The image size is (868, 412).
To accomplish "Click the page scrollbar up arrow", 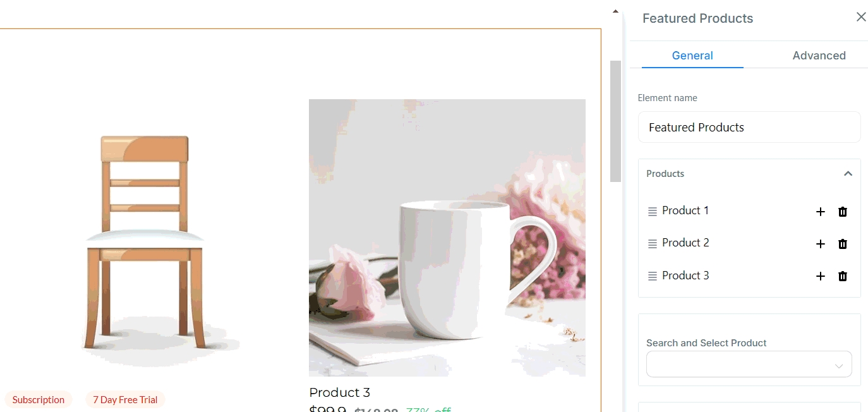I will pyautogui.click(x=615, y=11).
